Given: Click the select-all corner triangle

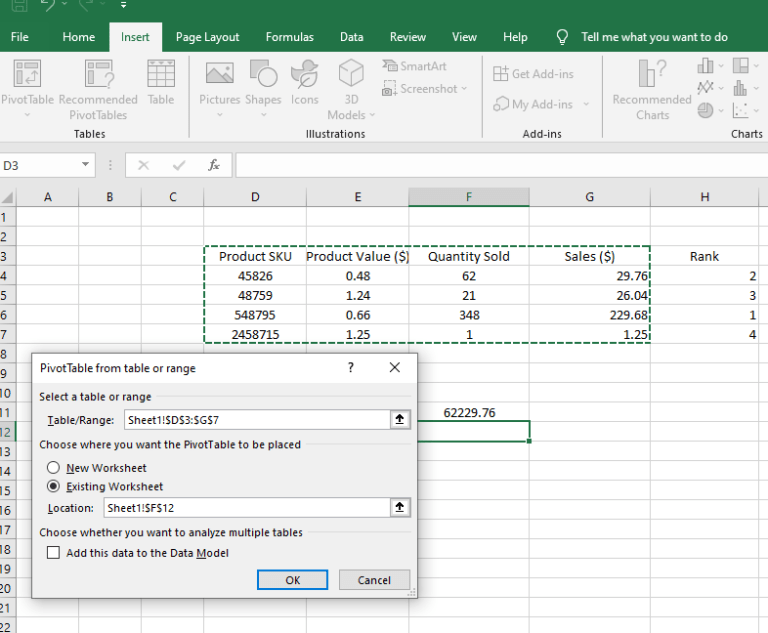Looking at the screenshot, I should click(8, 197).
